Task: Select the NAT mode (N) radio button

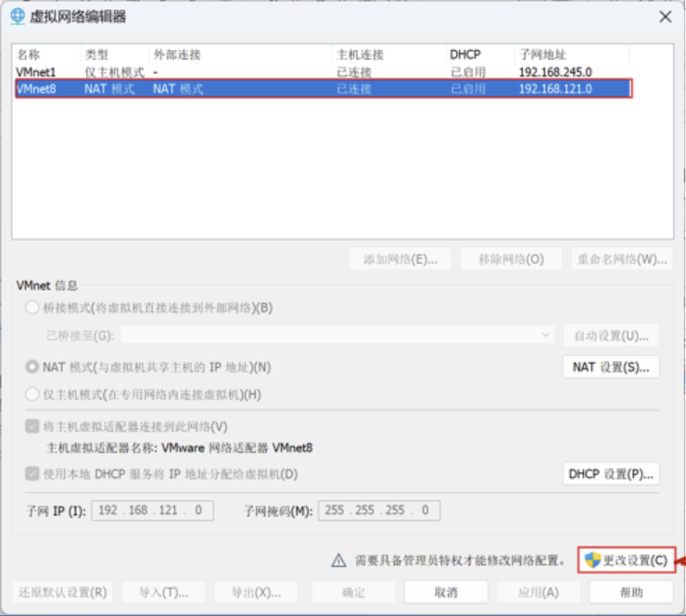Action: [x=32, y=367]
